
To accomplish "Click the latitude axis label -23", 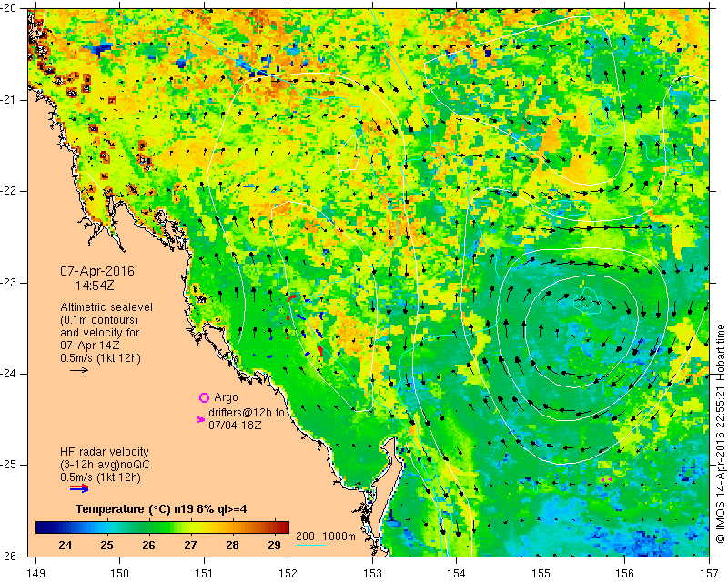I will [9, 283].
